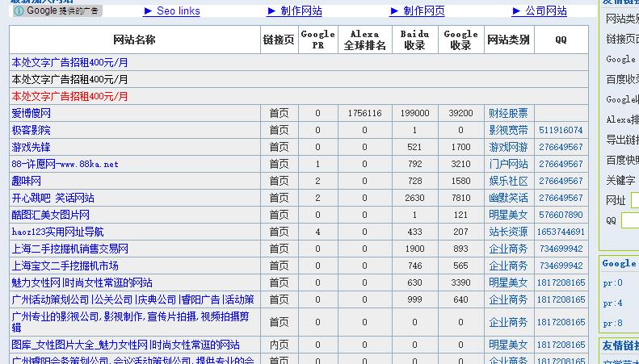Open the 站长资源 category link
The width and height of the screenshot is (639, 364).
[x=508, y=232]
